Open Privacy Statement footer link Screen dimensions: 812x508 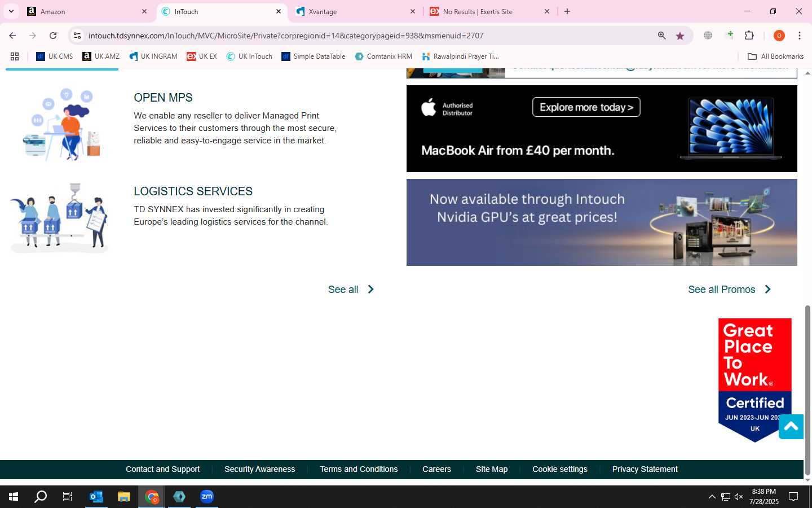(x=645, y=469)
